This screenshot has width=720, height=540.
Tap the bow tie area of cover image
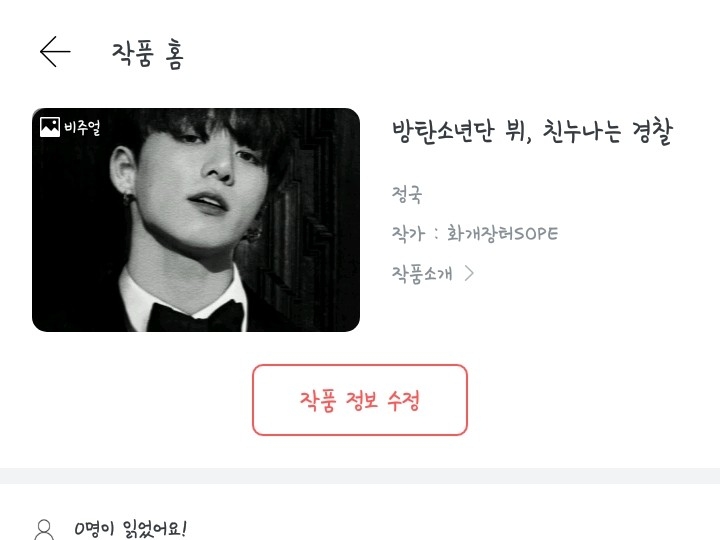coord(197,315)
